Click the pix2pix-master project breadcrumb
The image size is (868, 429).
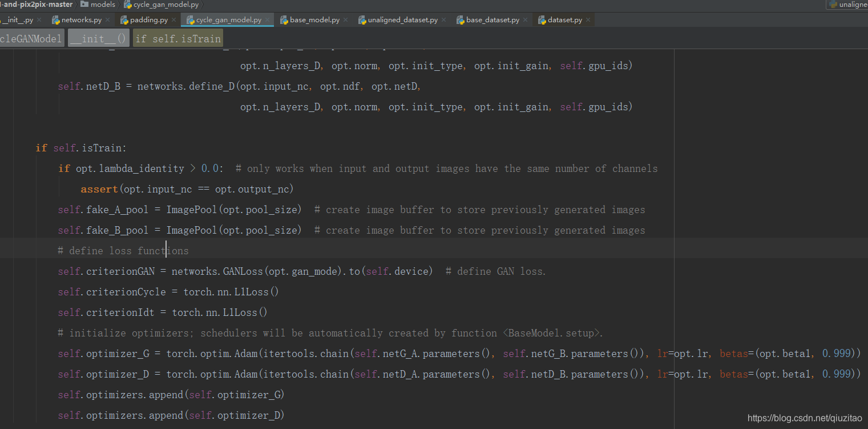(37, 4)
